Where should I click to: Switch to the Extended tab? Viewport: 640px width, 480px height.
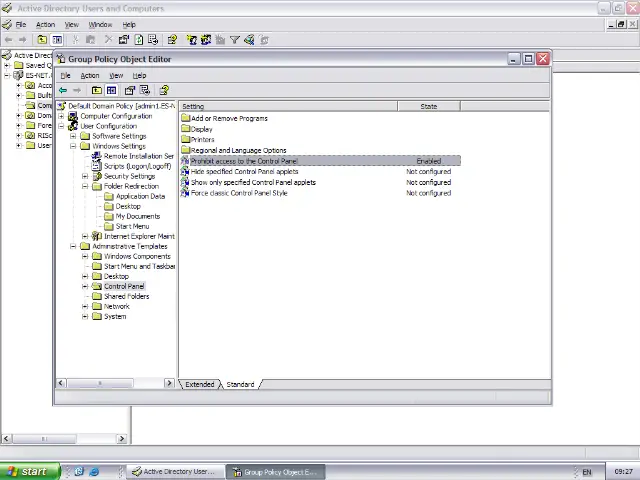click(x=199, y=384)
